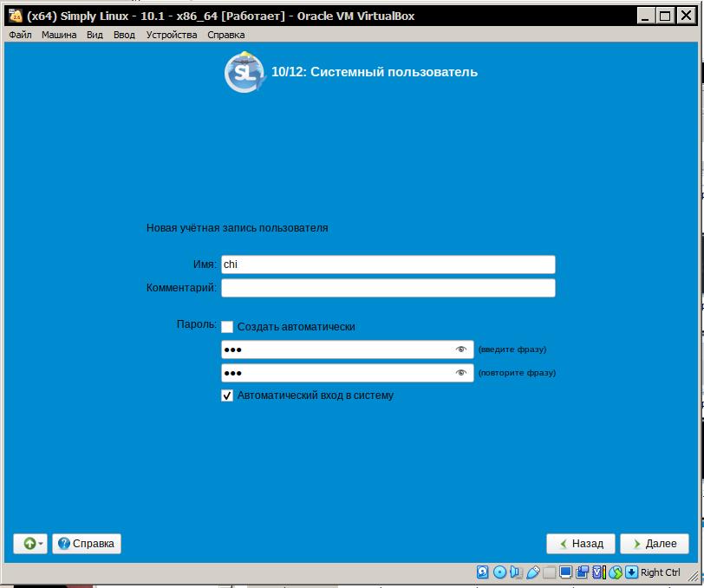Enable the Создать автоматически checkbox
This screenshot has height=588, width=704.
pos(227,327)
